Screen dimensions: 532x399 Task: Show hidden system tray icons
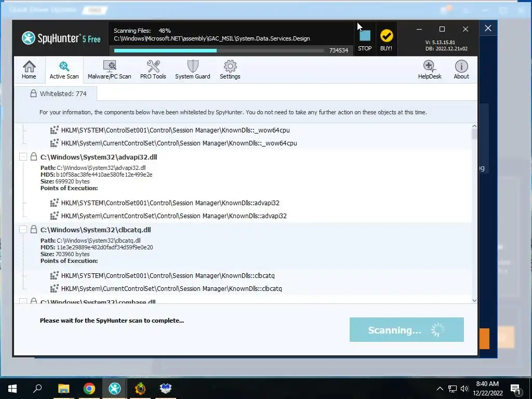[440, 389]
